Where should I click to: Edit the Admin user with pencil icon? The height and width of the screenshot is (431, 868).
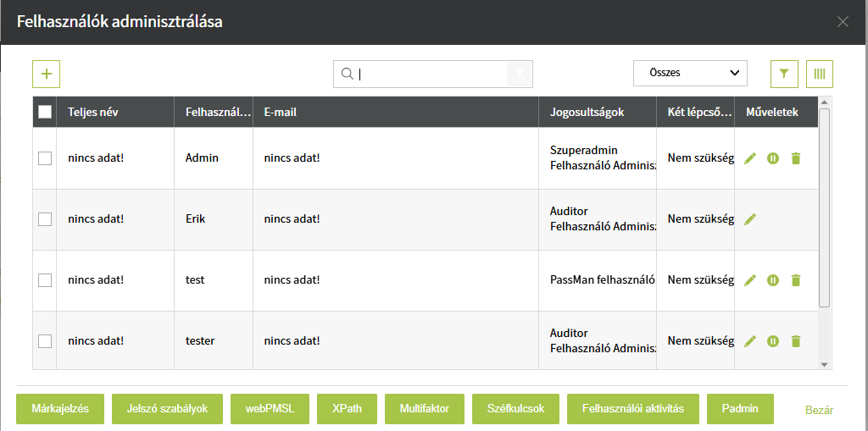(x=749, y=158)
